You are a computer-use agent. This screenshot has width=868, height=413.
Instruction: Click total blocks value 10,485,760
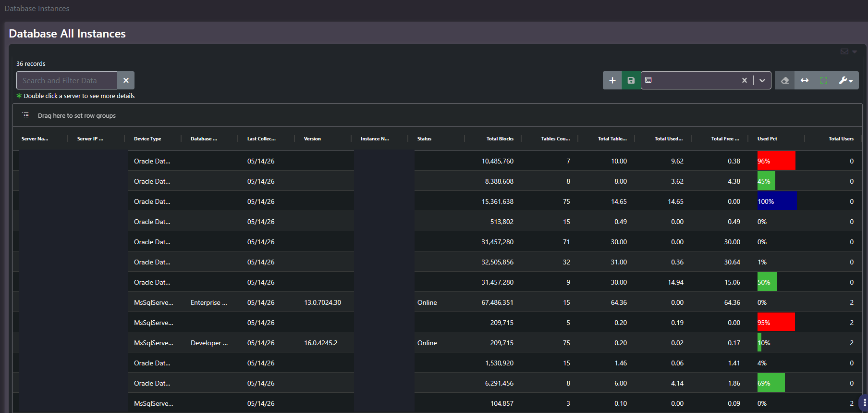click(498, 161)
